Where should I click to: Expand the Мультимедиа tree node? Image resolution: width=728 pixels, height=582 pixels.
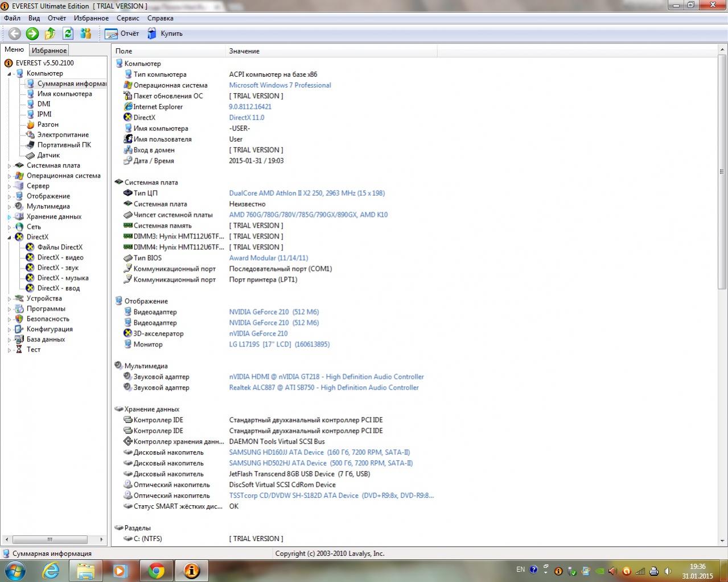[x=9, y=207]
